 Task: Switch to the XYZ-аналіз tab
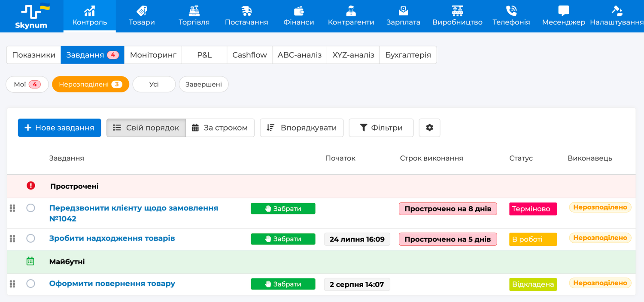pos(353,55)
